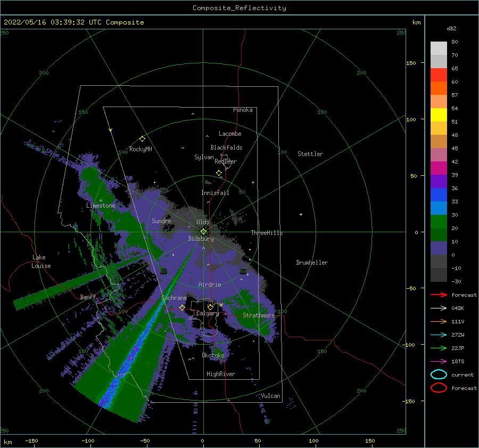Click the ThreeHills town label
Viewport: 479px width, 448px height.
pyautogui.click(x=267, y=233)
